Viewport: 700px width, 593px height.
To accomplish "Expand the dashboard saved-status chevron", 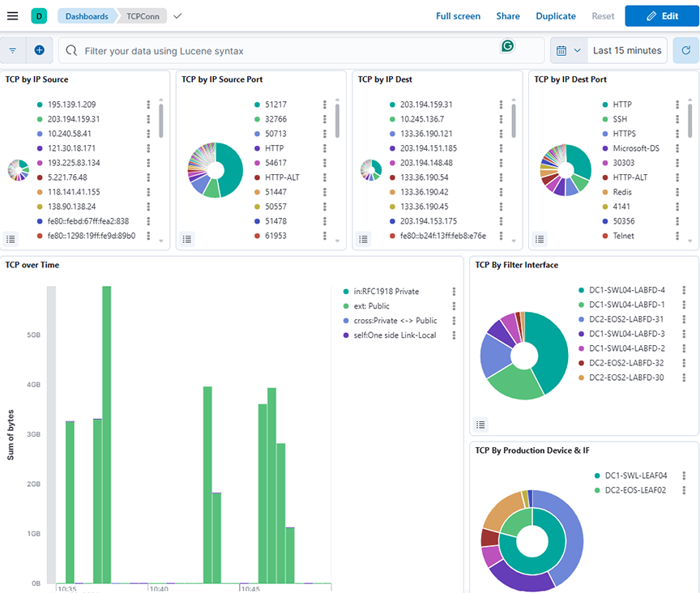I will 178,16.
